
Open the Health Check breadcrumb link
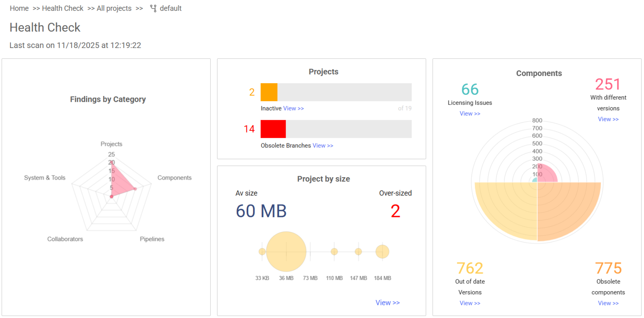click(x=62, y=8)
